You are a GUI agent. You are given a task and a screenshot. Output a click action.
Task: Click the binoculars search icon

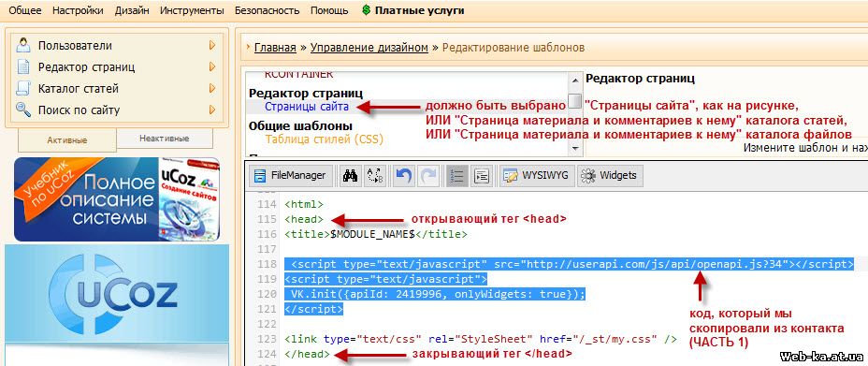[350, 176]
